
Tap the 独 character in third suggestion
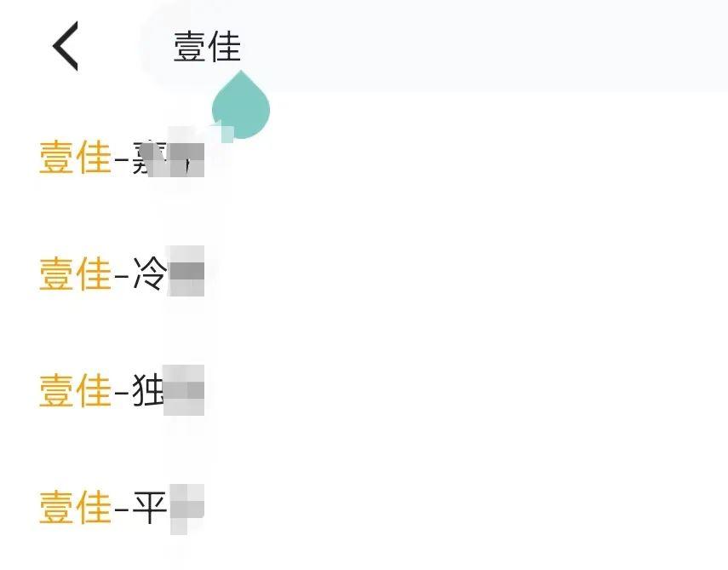[x=148, y=392]
